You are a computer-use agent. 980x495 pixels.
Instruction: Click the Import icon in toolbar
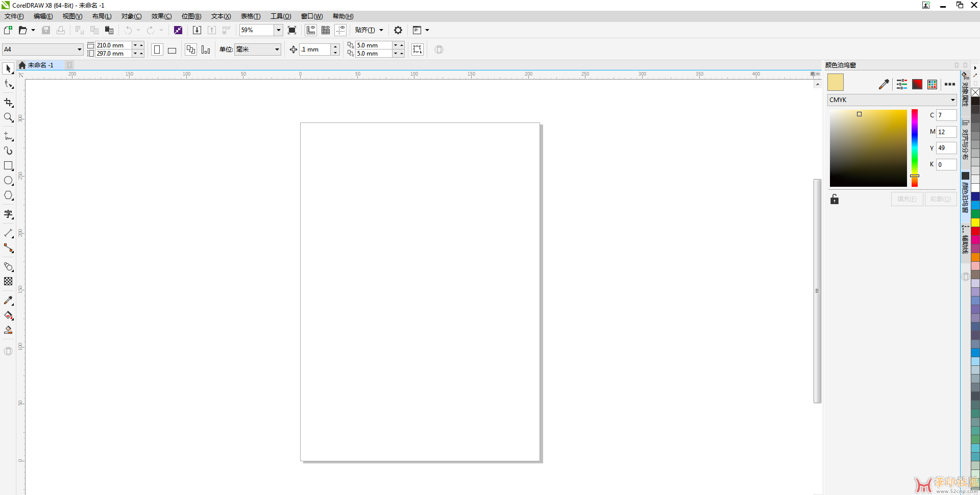pyautogui.click(x=197, y=30)
